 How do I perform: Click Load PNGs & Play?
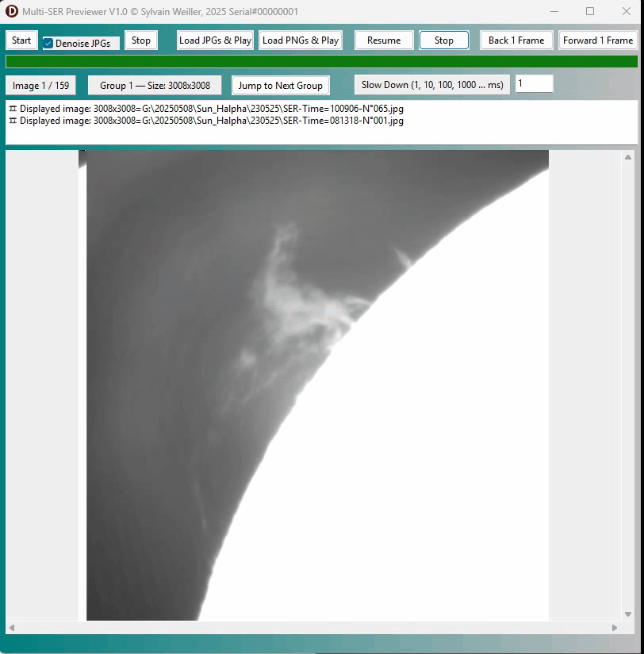click(301, 40)
